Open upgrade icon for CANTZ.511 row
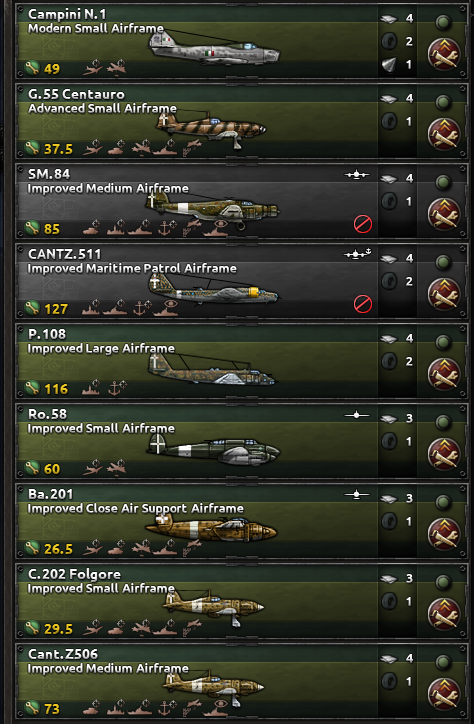 click(444, 294)
